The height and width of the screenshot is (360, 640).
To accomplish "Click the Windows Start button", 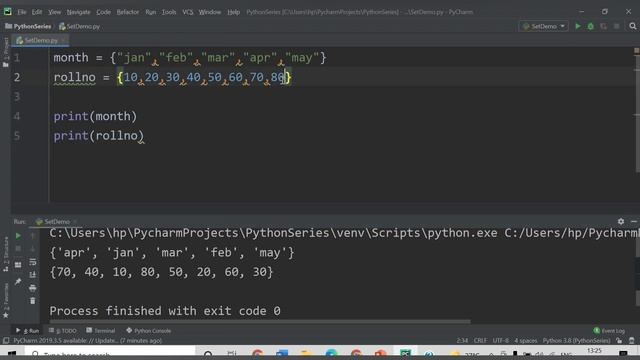I will click(11, 353).
